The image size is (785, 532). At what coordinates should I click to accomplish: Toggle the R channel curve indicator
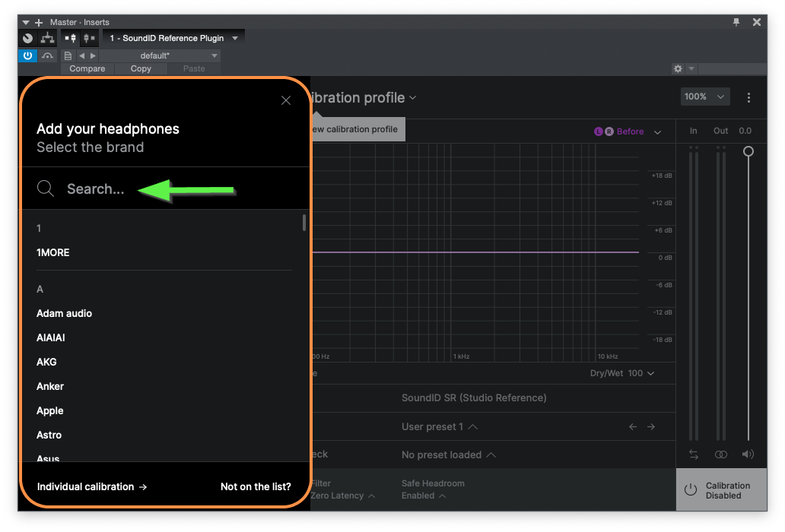(x=609, y=131)
